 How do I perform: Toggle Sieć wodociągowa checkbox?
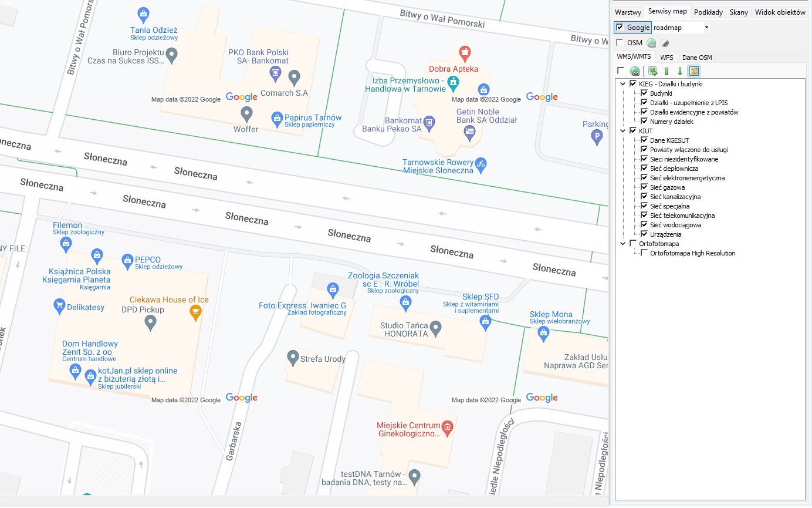click(x=644, y=225)
